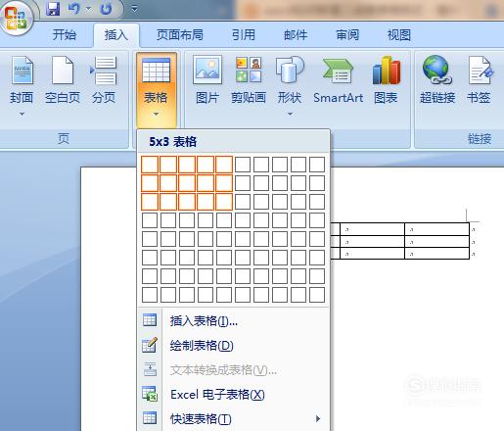This screenshot has height=431, width=504.
Task: Insert a hyperlink with 超链接
Action: coord(437,80)
